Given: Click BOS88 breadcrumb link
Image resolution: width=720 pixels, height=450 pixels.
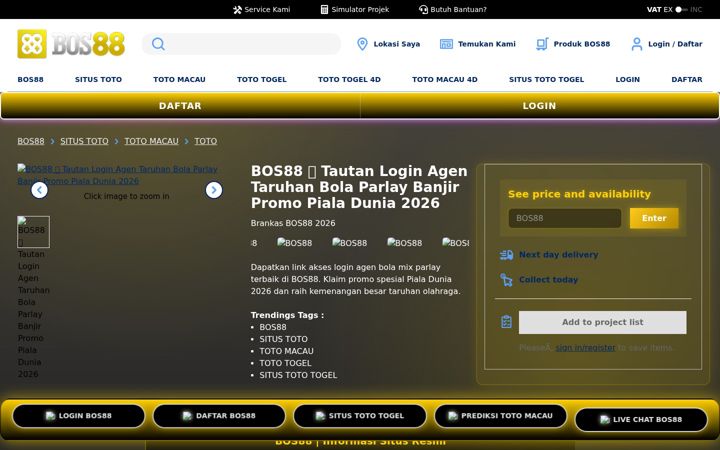Looking at the screenshot, I should pos(31,141).
